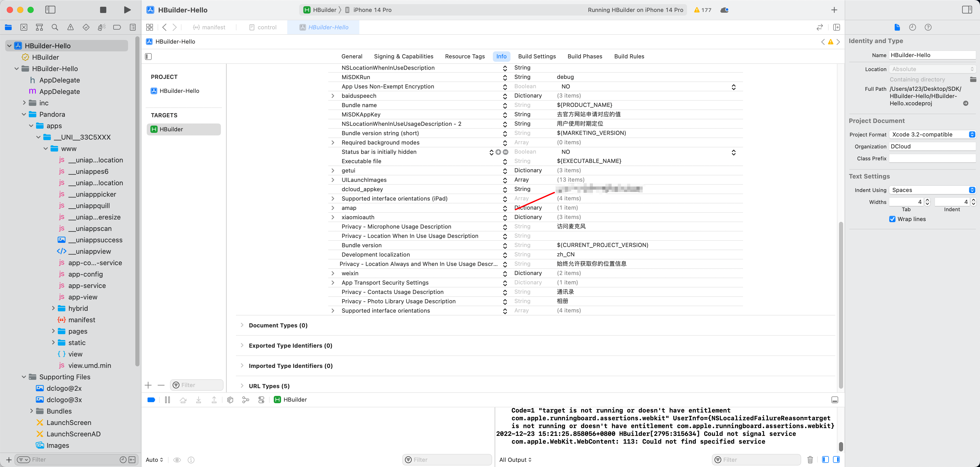This screenshot has height=467, width=980.
Task: Open the Indent Using Spaces dropdown
Action: pos(932,190)
